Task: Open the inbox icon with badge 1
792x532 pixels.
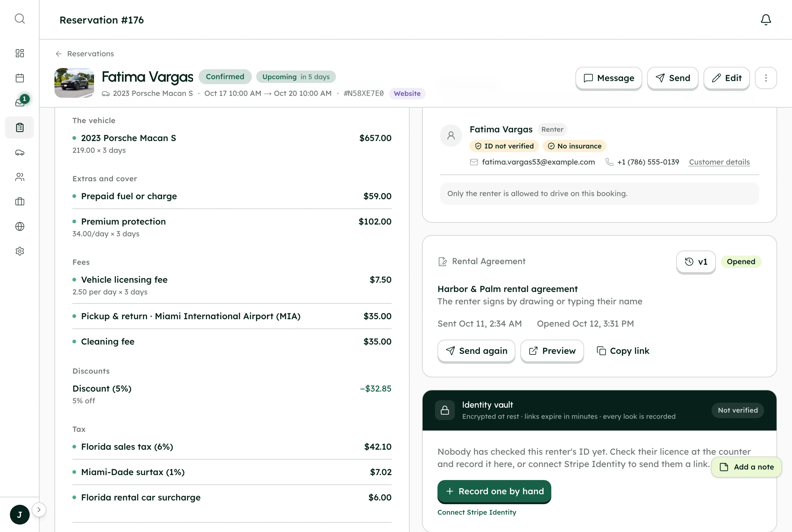Action: [x=20, y=102]
